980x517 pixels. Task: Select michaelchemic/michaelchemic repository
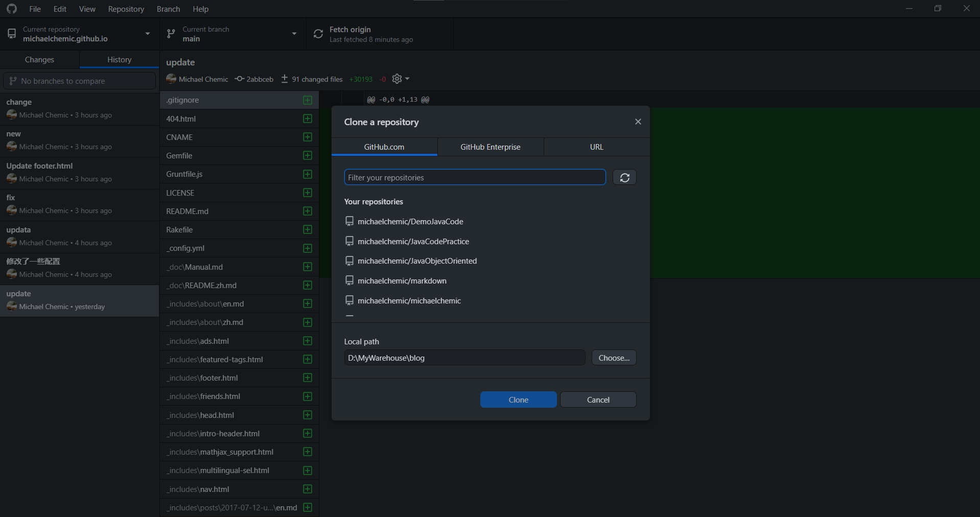(491, 300)
